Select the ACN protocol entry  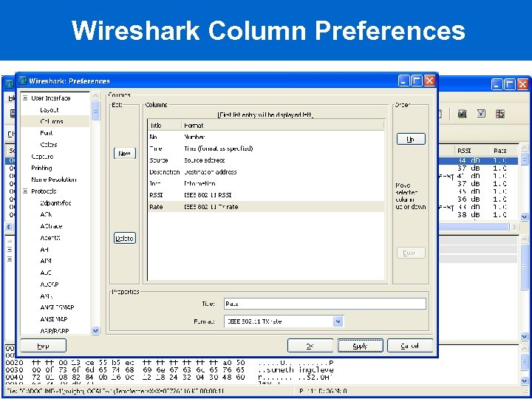(46, 214)
